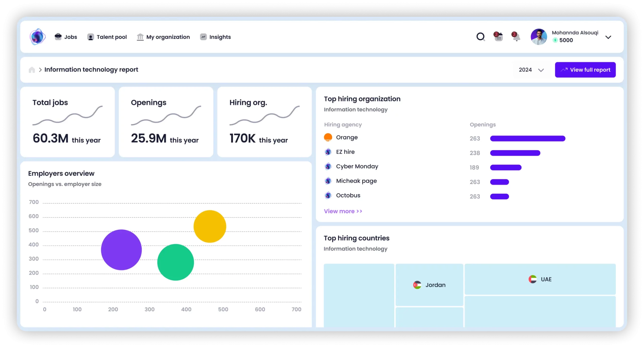The image size is (644, 348).
Task: Click the 238 openings value
Action: coord(475,153)
